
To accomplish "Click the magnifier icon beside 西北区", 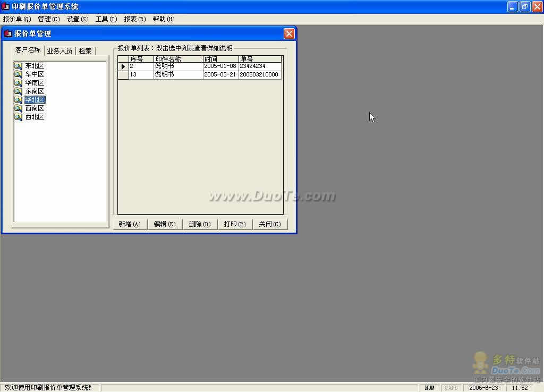I will [19, 116].
